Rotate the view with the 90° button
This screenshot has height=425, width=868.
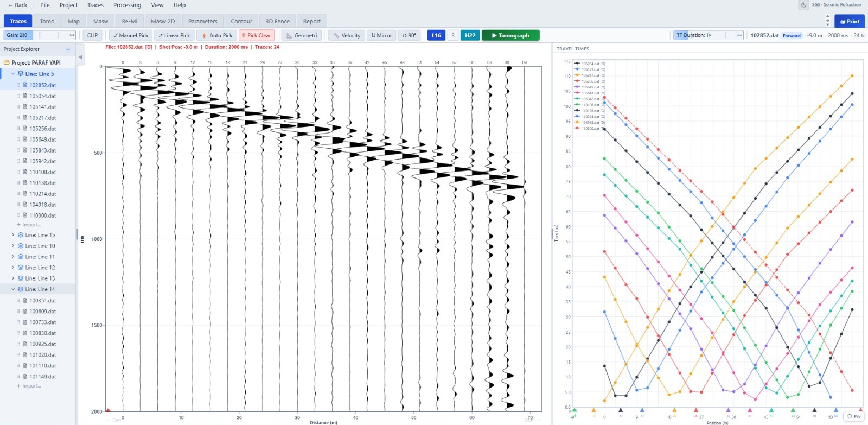pos(409,35)
